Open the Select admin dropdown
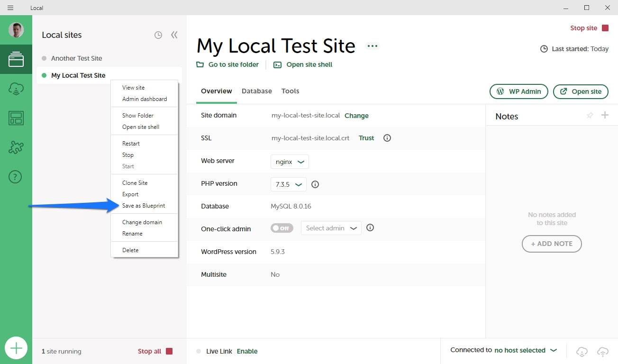This screenshot has height=364, width=618. pos(331,228)
